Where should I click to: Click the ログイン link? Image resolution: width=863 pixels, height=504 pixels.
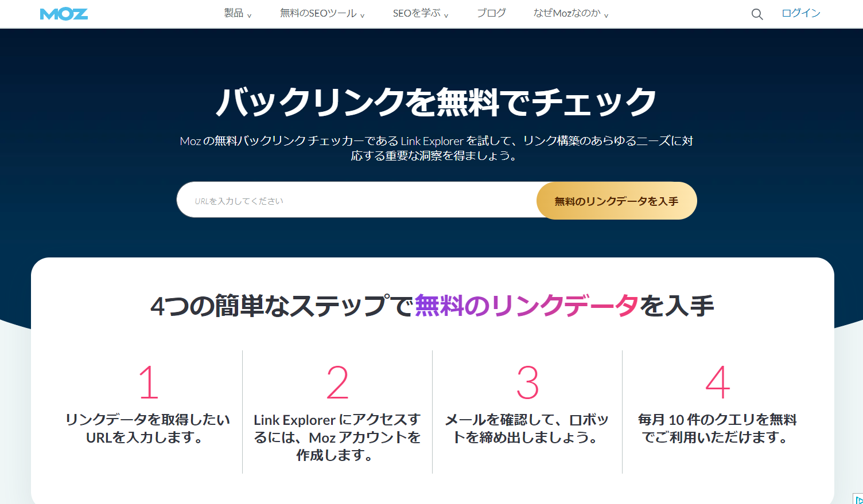(x=801, y=13)
